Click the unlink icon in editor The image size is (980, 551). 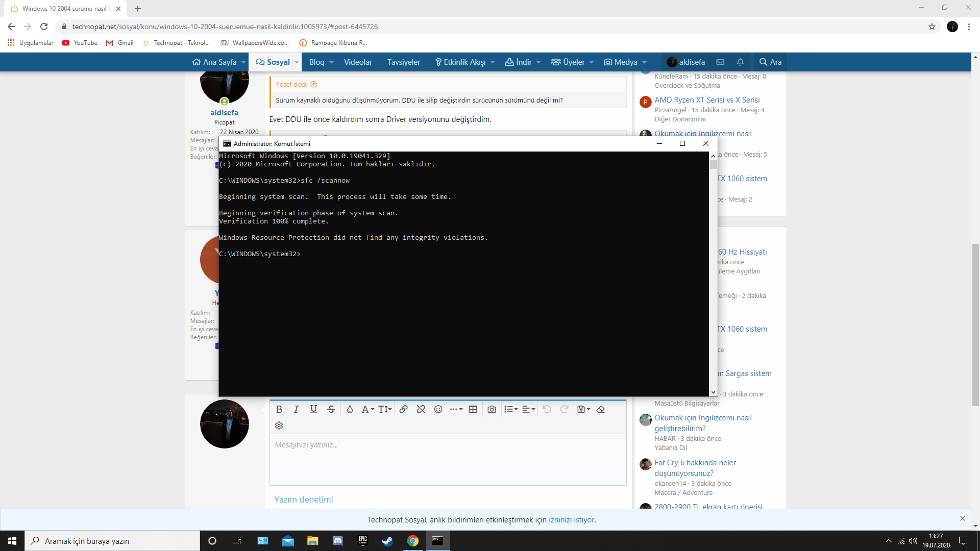click(421, 409)
